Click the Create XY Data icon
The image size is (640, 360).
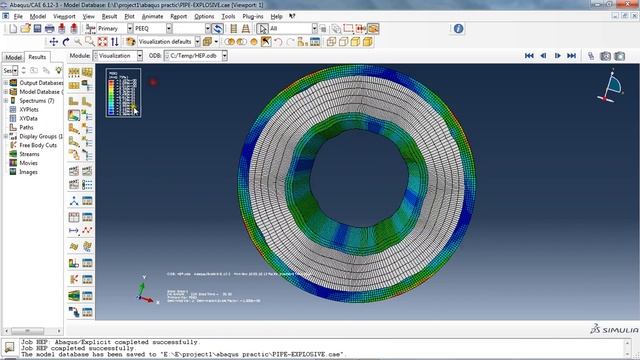74,217
